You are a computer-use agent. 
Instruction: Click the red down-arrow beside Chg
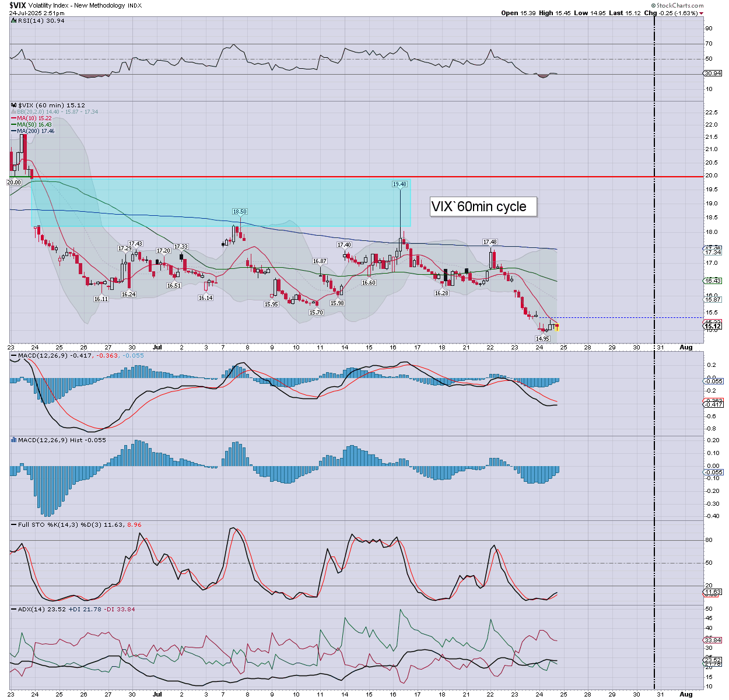point(702,13)
